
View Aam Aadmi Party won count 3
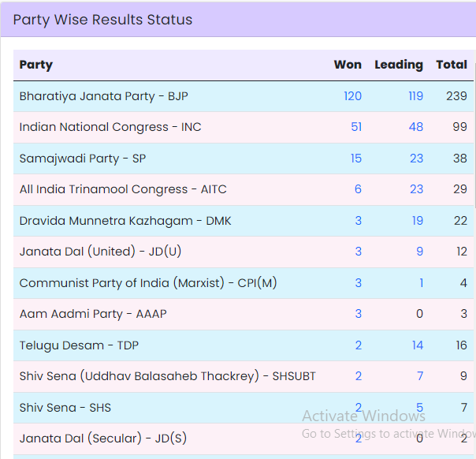click(358, 314)
